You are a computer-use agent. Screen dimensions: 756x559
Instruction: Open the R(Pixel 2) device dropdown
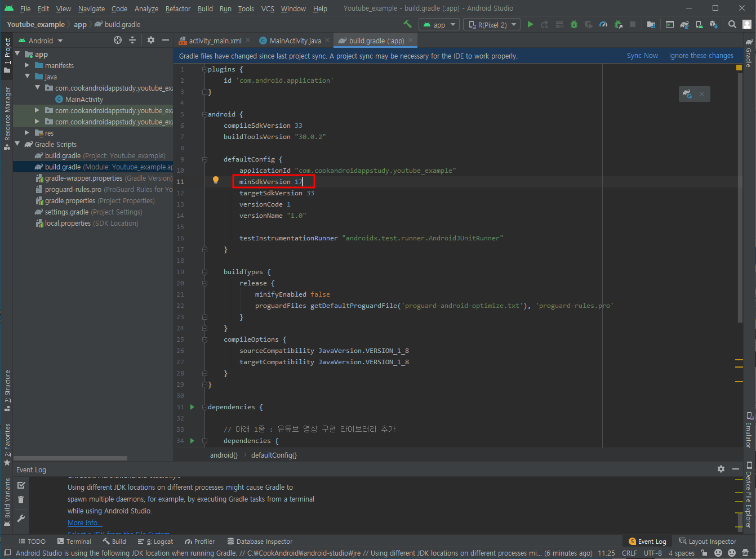[493, 25]
